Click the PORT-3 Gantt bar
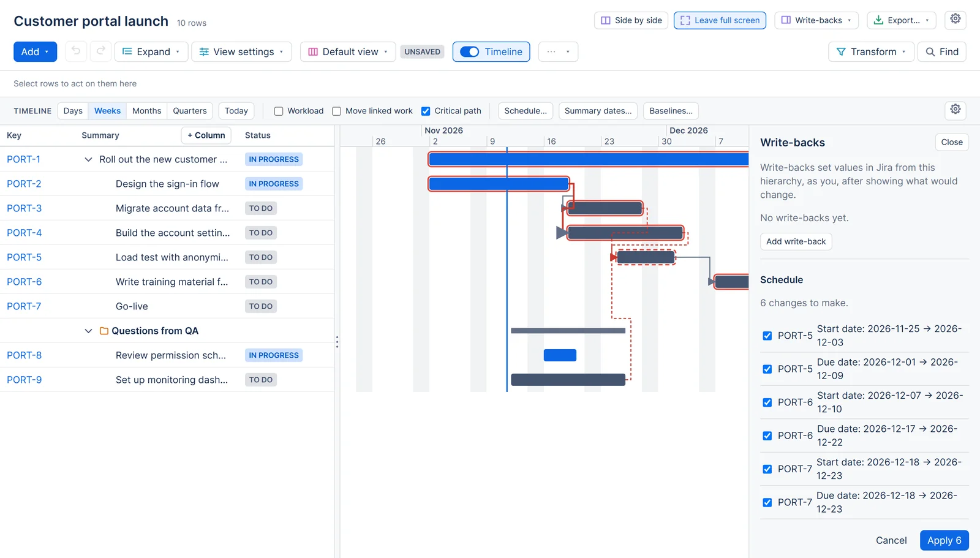Image resolution: width=980 pixels, height=558 pixels. pyautogui.click(x=605, y=208)
